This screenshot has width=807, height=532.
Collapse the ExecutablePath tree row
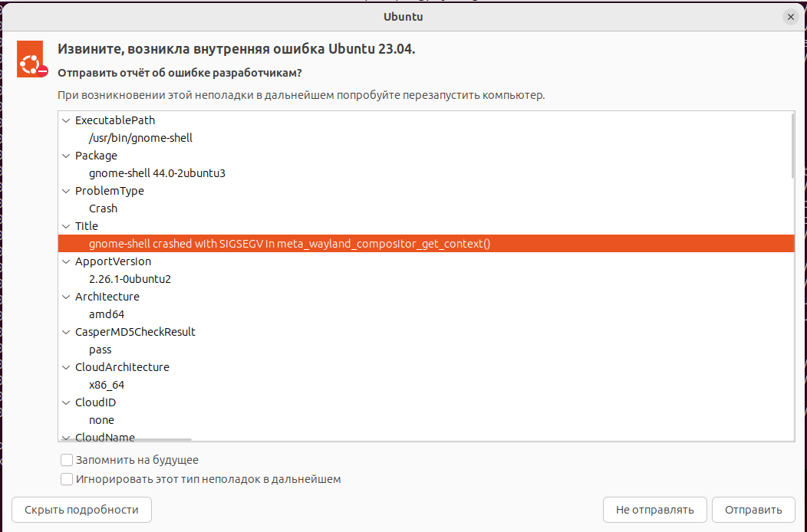click(65, 120)
